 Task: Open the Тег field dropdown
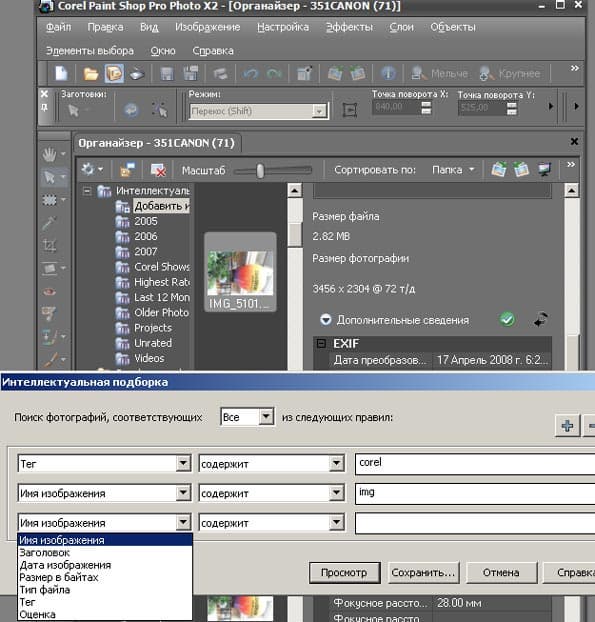coord(183,463)
